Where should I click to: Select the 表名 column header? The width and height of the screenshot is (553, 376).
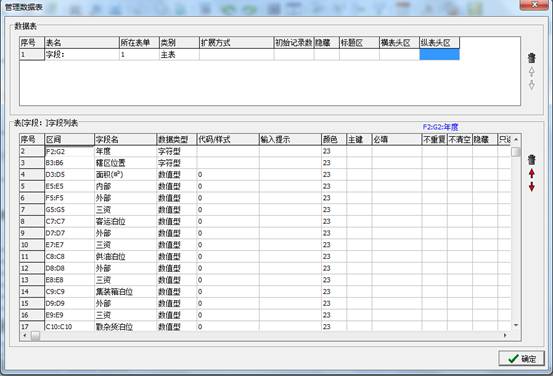click(x=82, y=43)
